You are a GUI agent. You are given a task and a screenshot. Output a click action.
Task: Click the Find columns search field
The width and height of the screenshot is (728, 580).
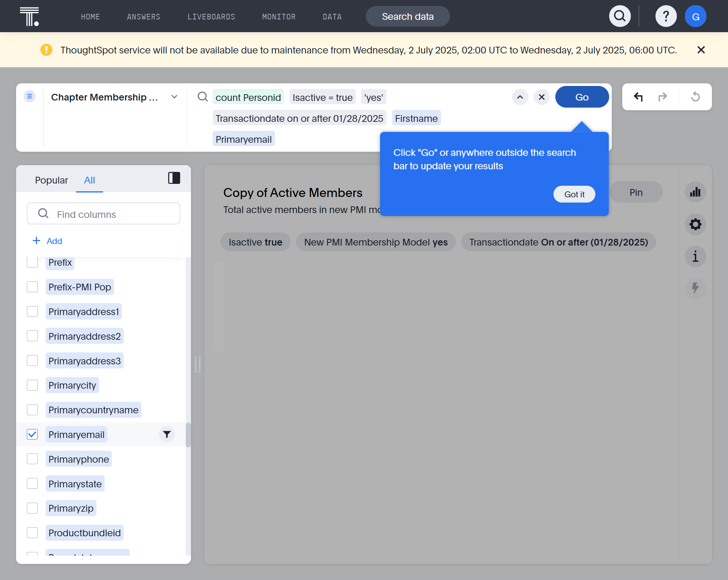pos(104,214)
